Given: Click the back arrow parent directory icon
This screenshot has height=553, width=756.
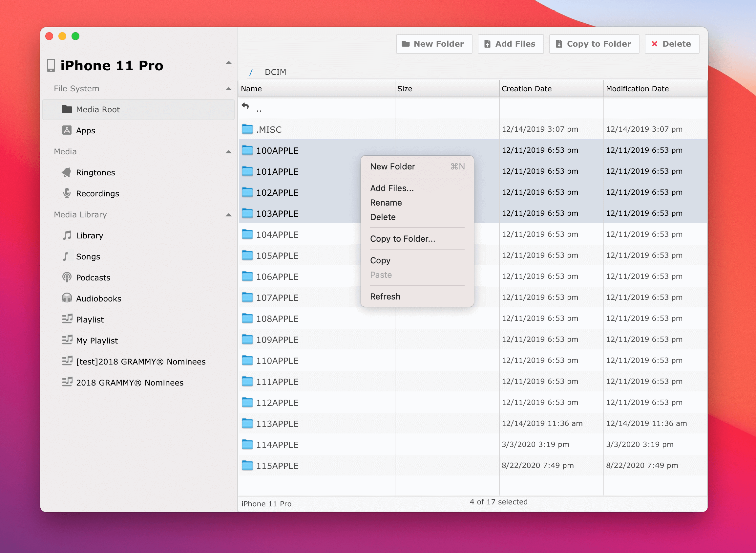Looking at the screenshot, I should (x=245, y=106).
